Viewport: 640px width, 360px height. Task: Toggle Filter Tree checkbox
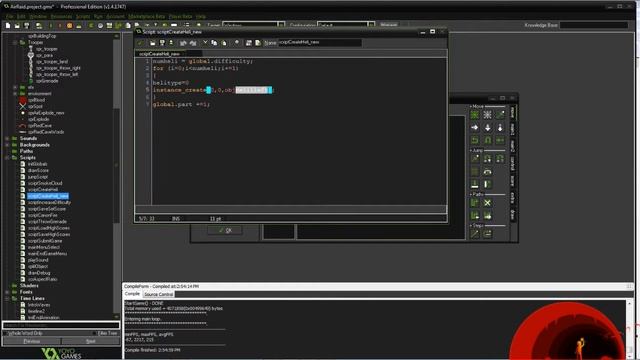tap(95, 333)
